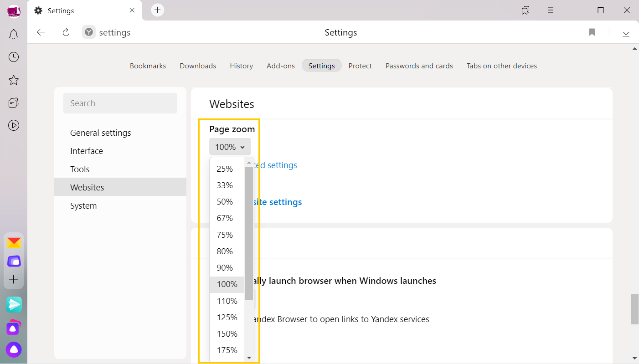This screenshot has height=364, width=639.
Task: Open the video play icon in sidebar
Action: coord(14,125)
